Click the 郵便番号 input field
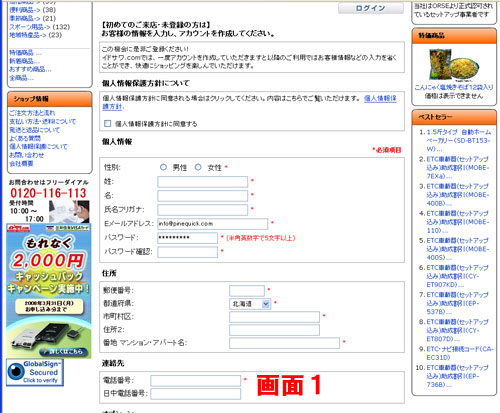This screenshot has width=500, height=413. (x=247, y=291)
